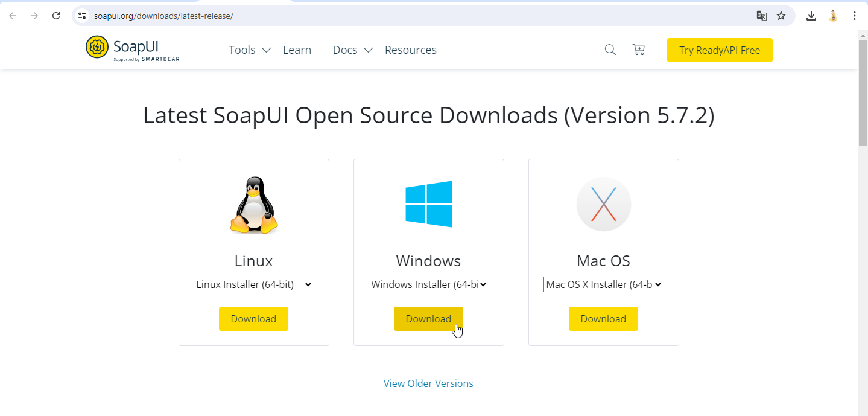868x416 pixels.
Task: Open the Mac OS X Installer dropdown
Action: (x=604, y=284)
